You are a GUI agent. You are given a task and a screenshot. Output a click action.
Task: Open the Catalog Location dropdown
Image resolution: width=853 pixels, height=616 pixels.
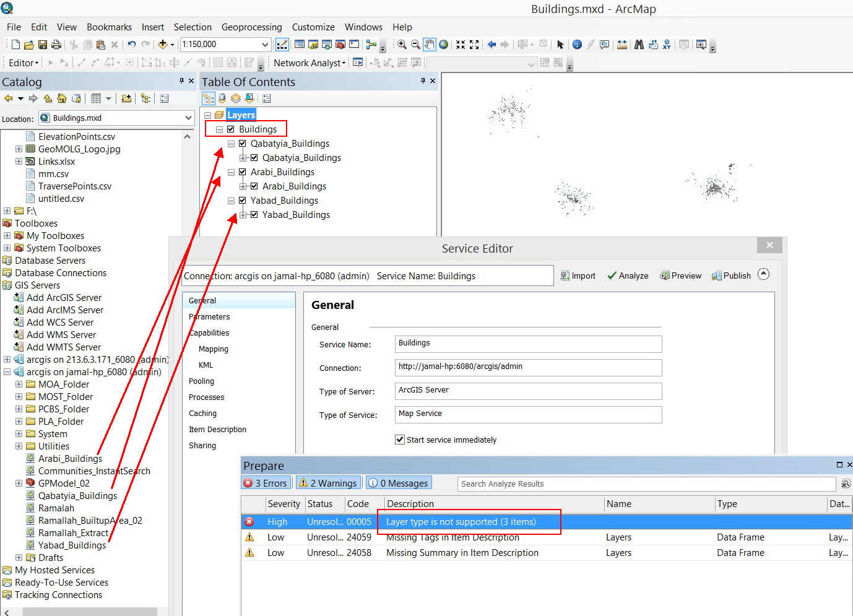(188, 118)
